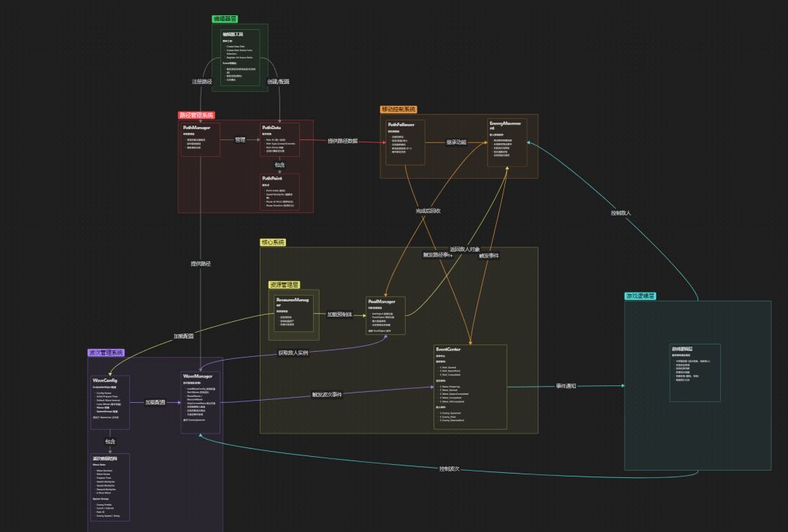Click the 控制波次 edge label

click(x=449, y=469)
